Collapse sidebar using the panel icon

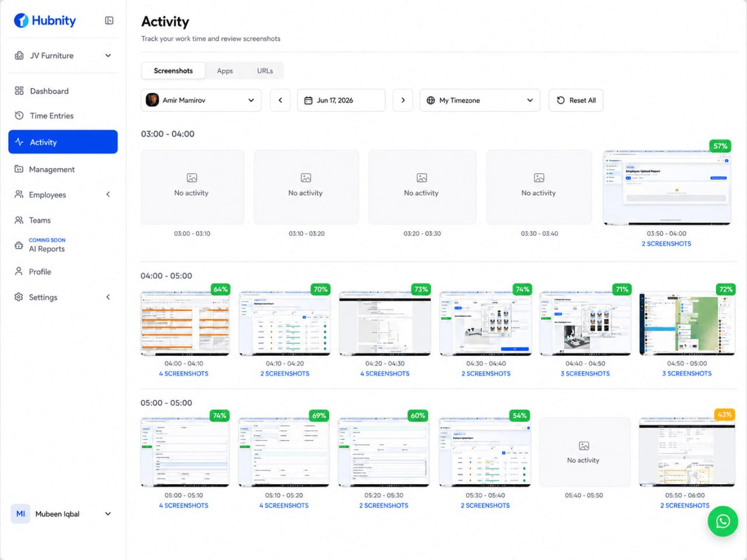click(x=109, y=20)
